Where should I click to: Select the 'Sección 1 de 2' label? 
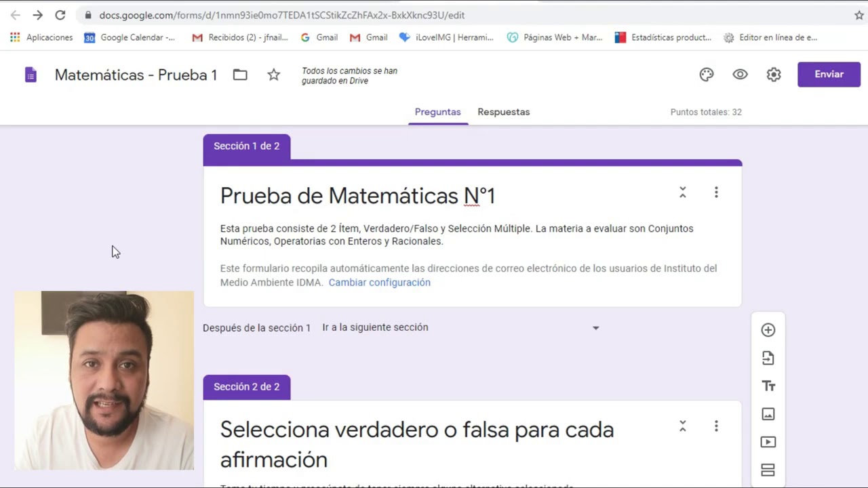[247, 146]
